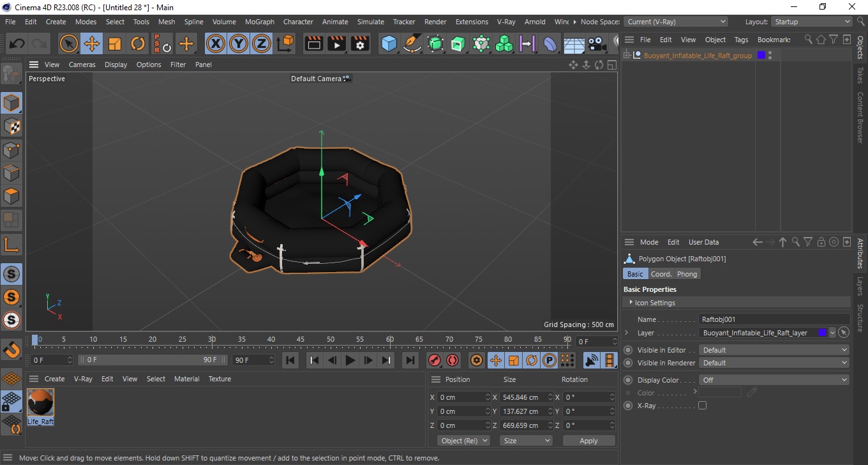Expand the Buoyant_Inflatable_Life_Raft_group tree node
Screen dimensions: 868x465
[x=627, y=56]
